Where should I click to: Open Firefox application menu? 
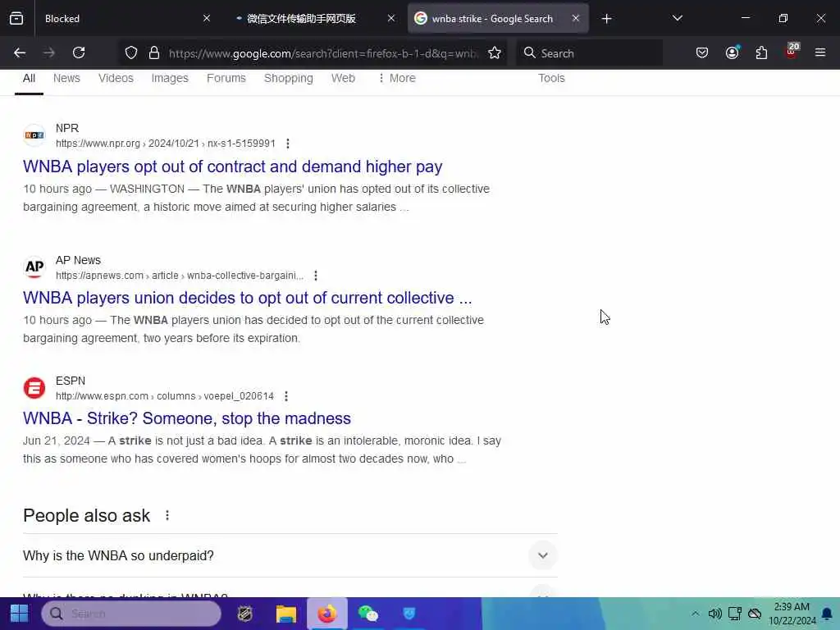coord(820,52)
